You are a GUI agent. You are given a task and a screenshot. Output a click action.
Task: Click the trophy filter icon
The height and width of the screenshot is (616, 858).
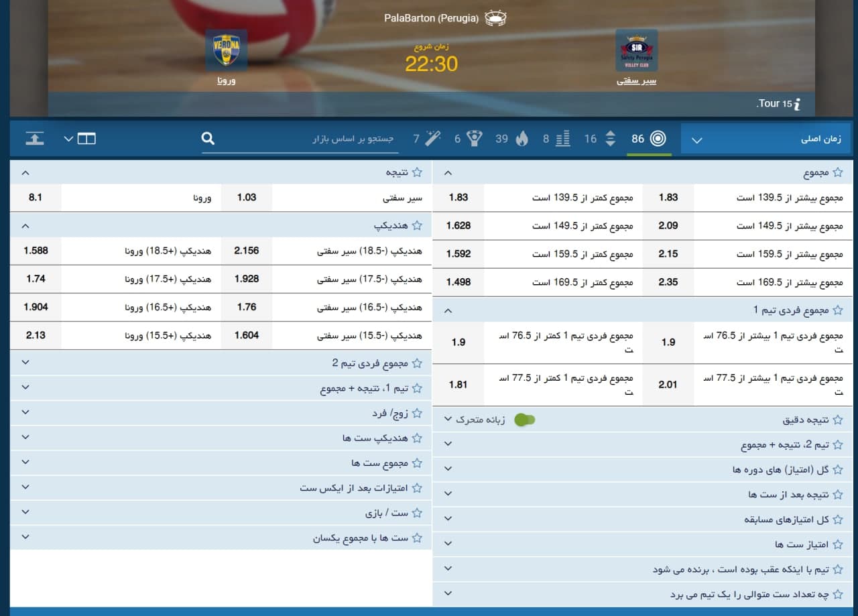tap(474, 139)
